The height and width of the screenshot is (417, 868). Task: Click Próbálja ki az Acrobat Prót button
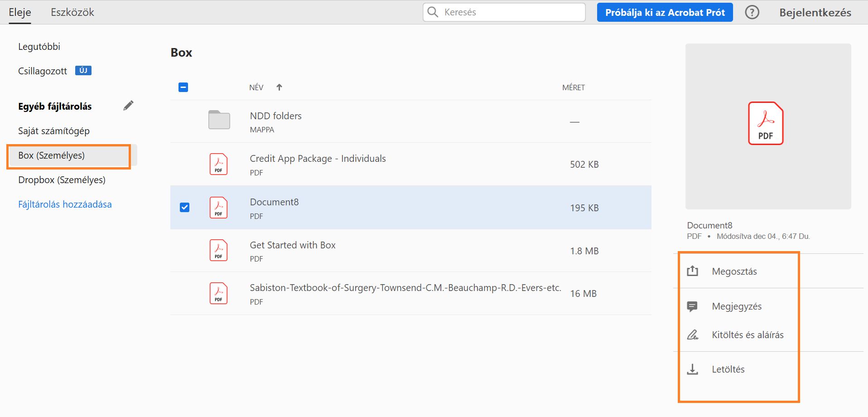(x=664, y=12)
